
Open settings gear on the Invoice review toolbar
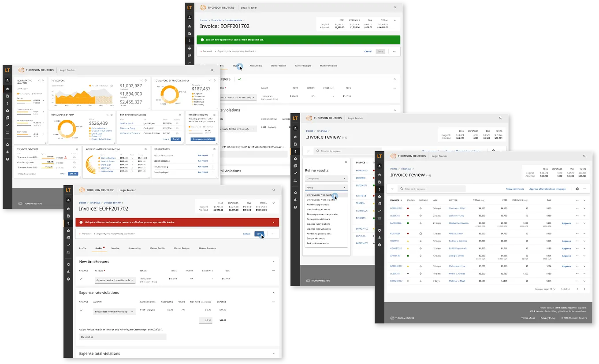point(577,189)
